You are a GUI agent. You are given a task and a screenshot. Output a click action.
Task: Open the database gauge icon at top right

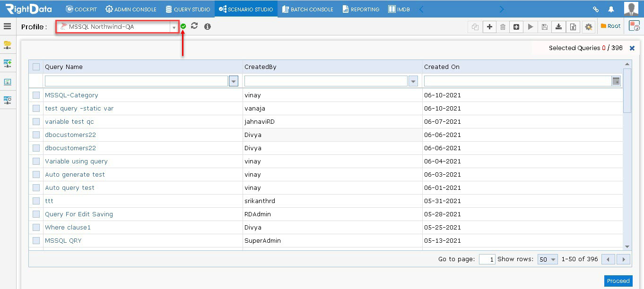634,26
